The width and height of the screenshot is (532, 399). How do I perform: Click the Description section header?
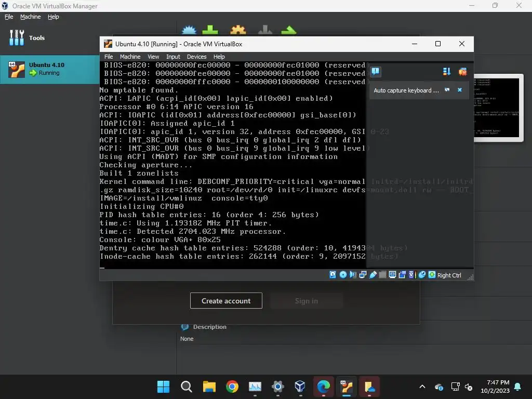(x=209, y=327)
